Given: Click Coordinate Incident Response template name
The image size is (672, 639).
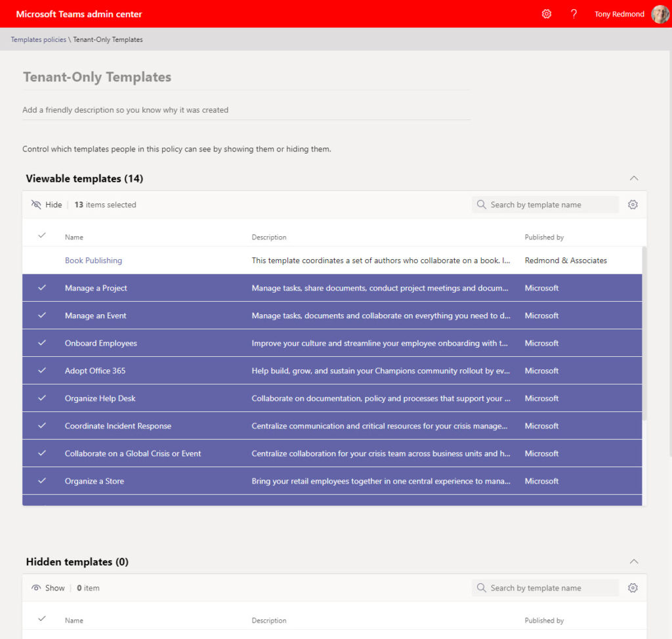Looking at the screenshot, I should tap(118, 426).
